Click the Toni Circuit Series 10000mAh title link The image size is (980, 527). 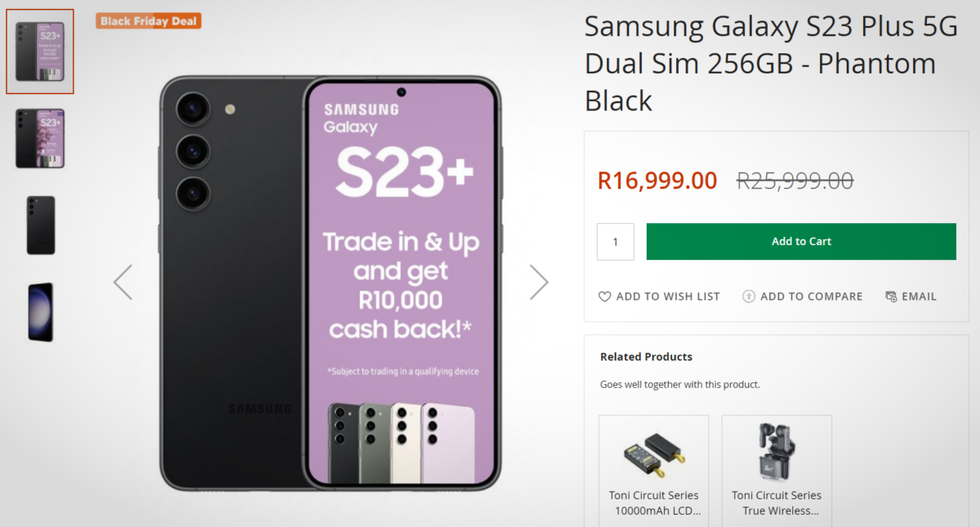654,502
